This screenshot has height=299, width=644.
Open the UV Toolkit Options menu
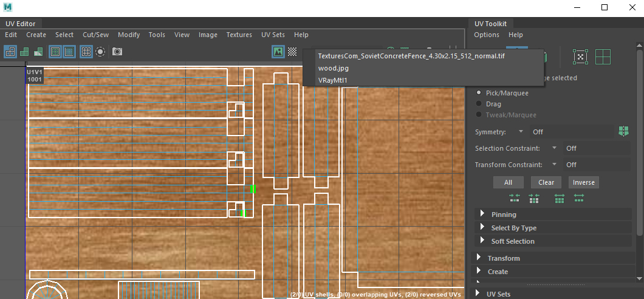[487, 35]
